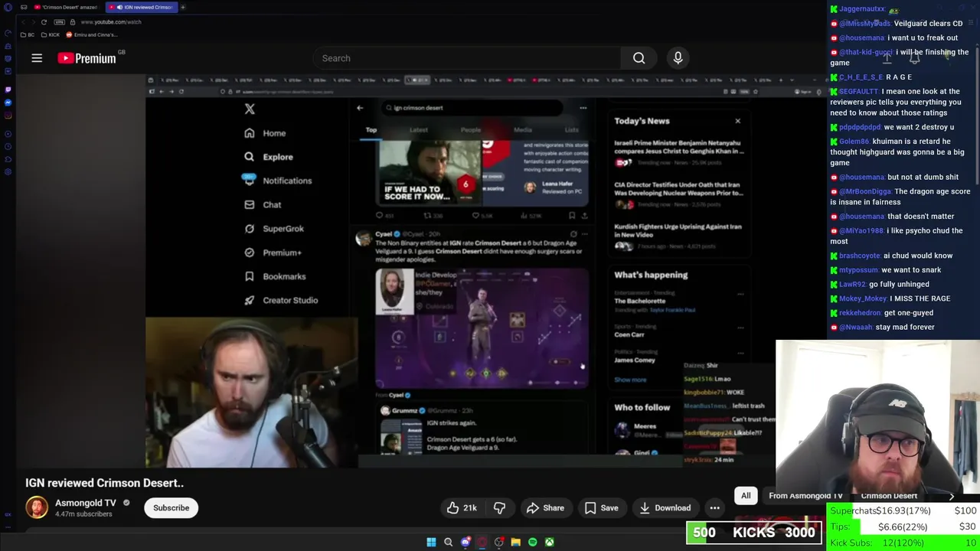The height and width of the screenshot is (551, 980).
Task: Open Discord from the taskbar
Action: (465, 542)
